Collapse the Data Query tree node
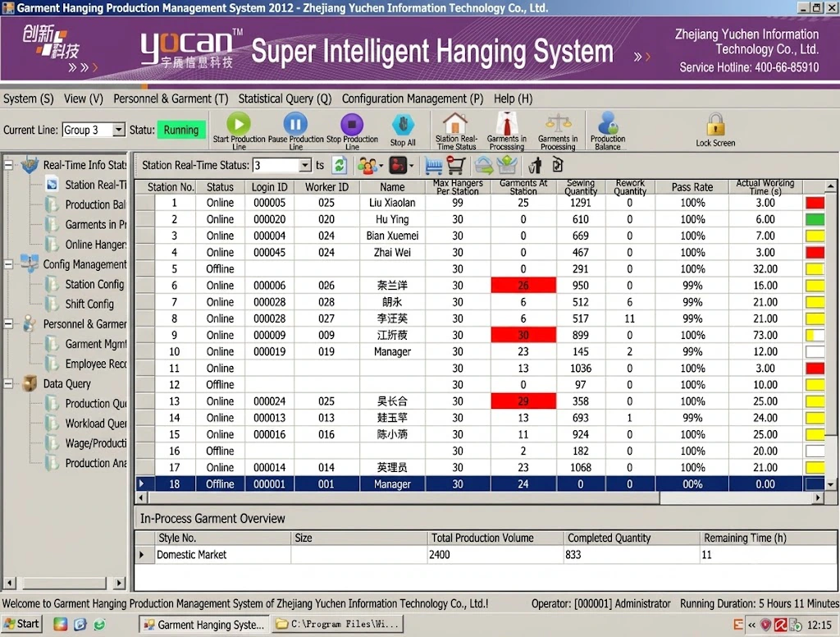840x637 pixels. pos(8,384)
